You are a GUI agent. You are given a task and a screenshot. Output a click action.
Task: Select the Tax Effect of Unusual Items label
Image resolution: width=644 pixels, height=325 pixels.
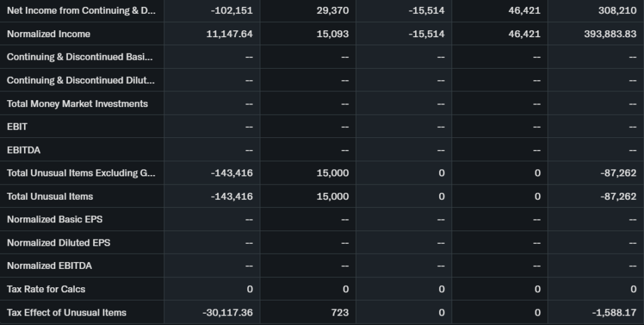(67, 312)
